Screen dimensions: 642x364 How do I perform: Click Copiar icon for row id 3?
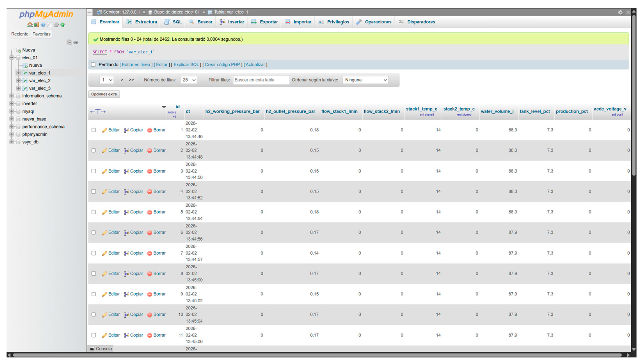(x=126, y=171)
